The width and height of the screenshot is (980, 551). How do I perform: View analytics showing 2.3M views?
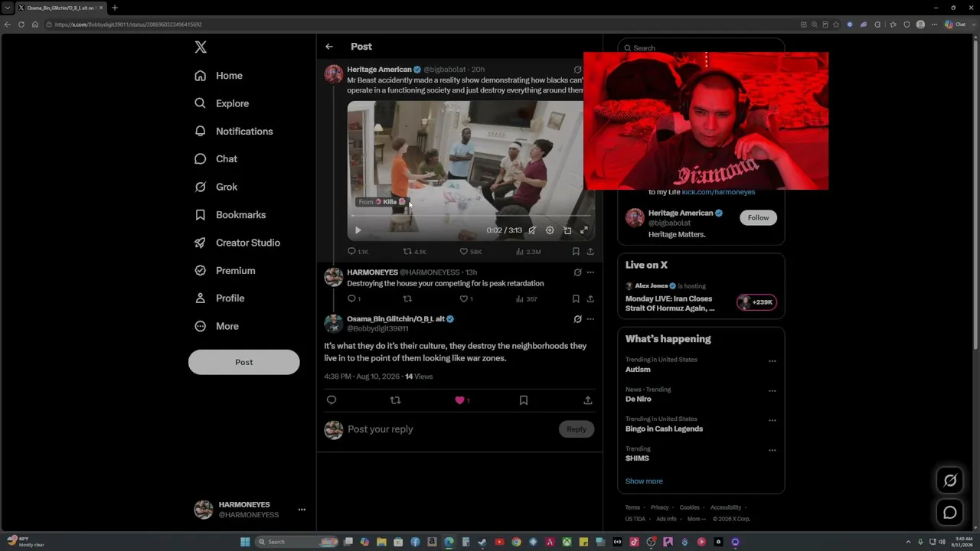520,251
